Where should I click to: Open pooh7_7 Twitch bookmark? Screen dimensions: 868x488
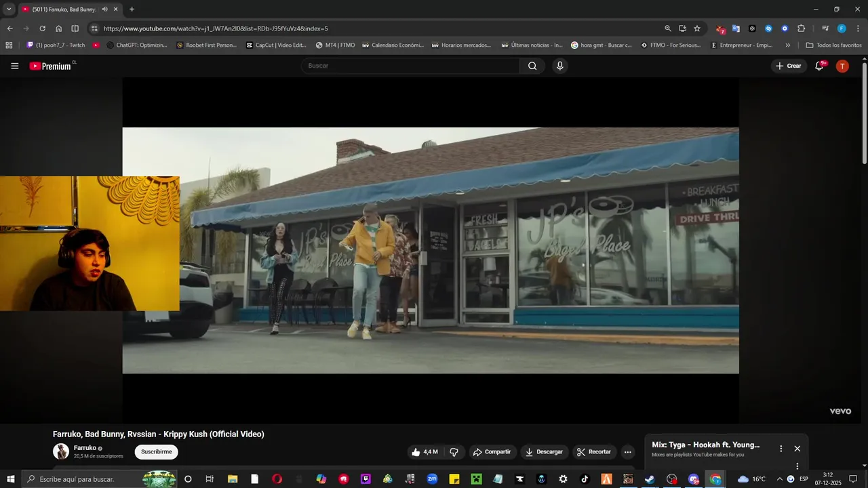(x=56, y=45)
